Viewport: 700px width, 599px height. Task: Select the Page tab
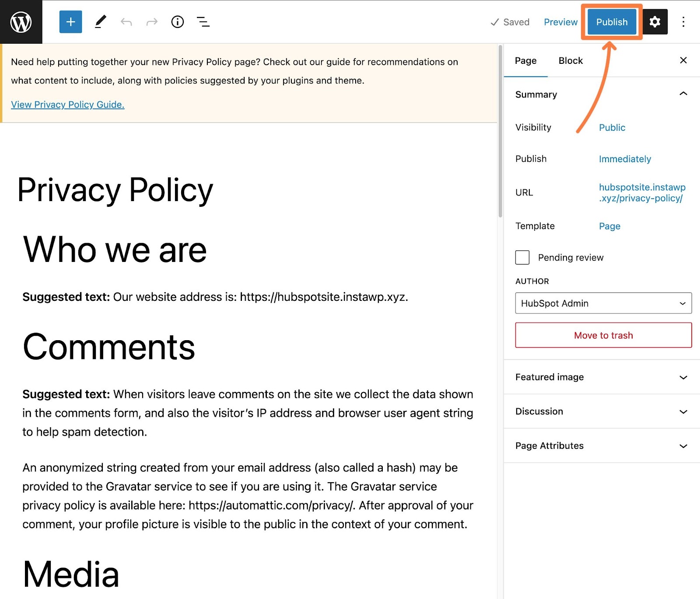pos(525,61)
